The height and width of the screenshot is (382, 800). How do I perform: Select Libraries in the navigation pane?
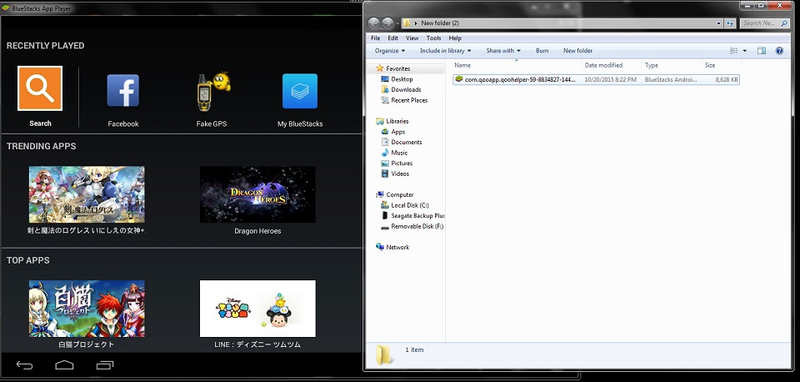pyautogui.click(x=392, y=121)
